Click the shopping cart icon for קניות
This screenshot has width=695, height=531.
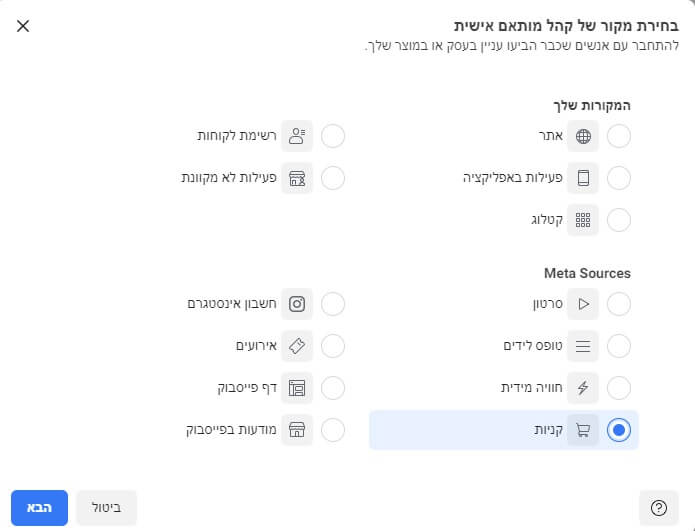coord(583,430)
